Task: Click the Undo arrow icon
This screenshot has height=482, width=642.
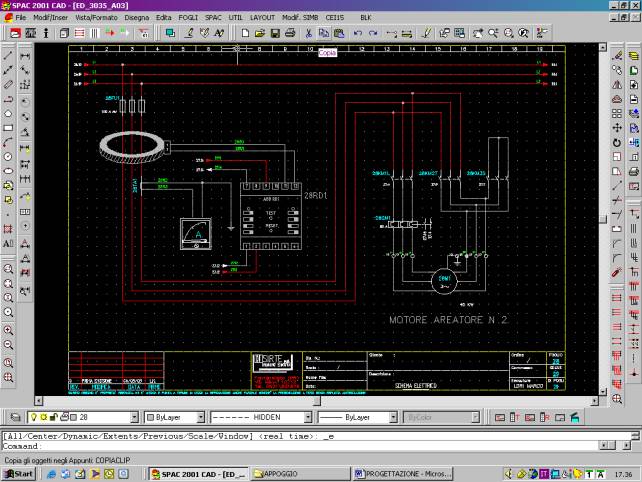Action: click(357, 33)
